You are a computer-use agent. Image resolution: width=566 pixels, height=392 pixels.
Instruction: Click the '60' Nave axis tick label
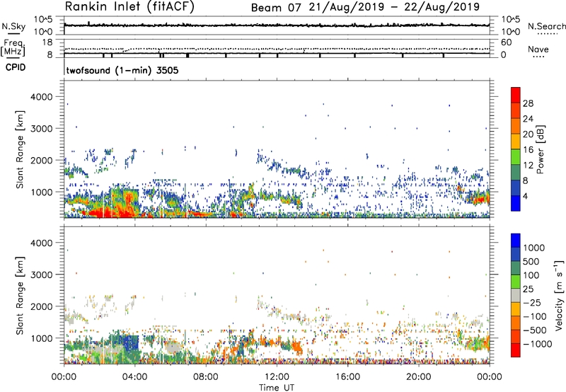click(x=506, y=42)
